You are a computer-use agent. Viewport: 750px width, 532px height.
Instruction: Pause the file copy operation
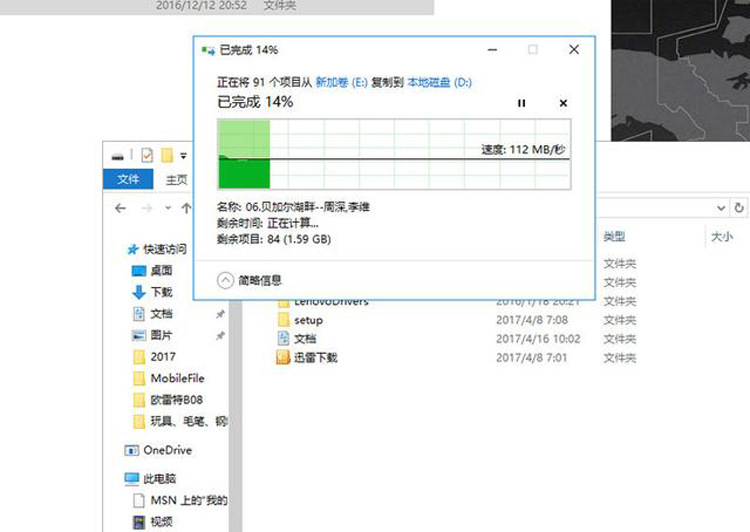(521, 103)
